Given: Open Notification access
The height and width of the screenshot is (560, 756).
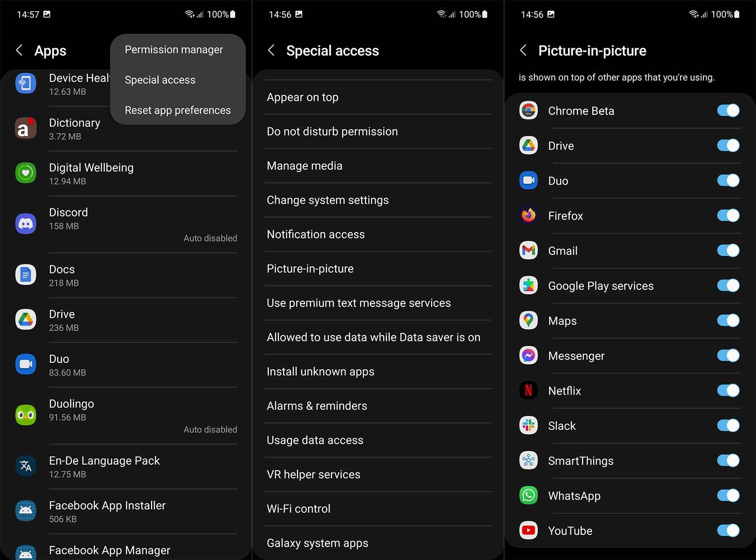Looking at the screenshot, I should point(378,234).
